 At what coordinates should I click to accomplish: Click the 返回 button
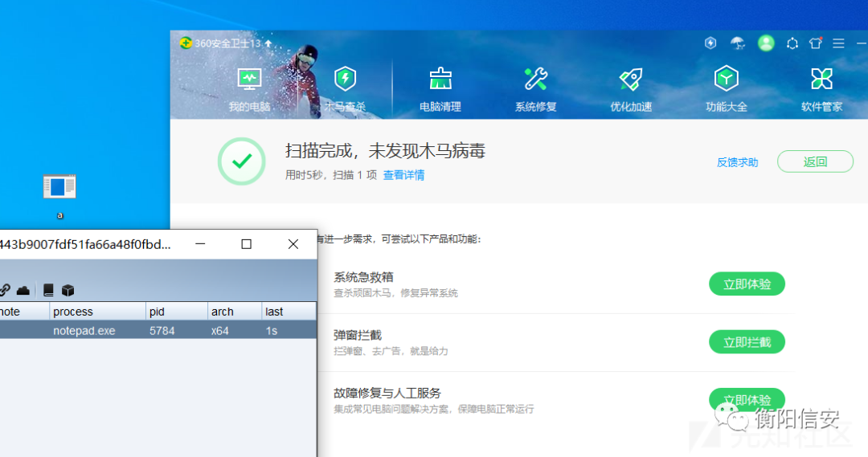coord(815,161)
